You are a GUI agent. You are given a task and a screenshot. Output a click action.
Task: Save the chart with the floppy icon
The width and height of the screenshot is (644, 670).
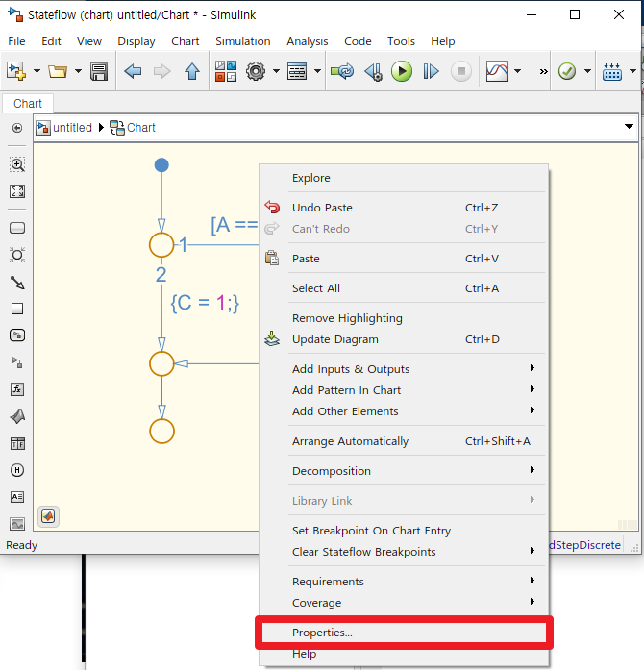tap(99, 71)
